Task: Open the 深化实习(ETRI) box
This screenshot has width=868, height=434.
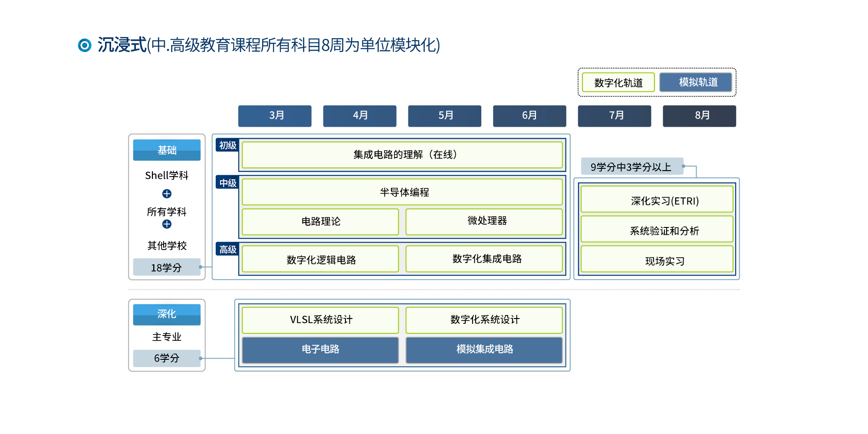Action: coord(657,199)
